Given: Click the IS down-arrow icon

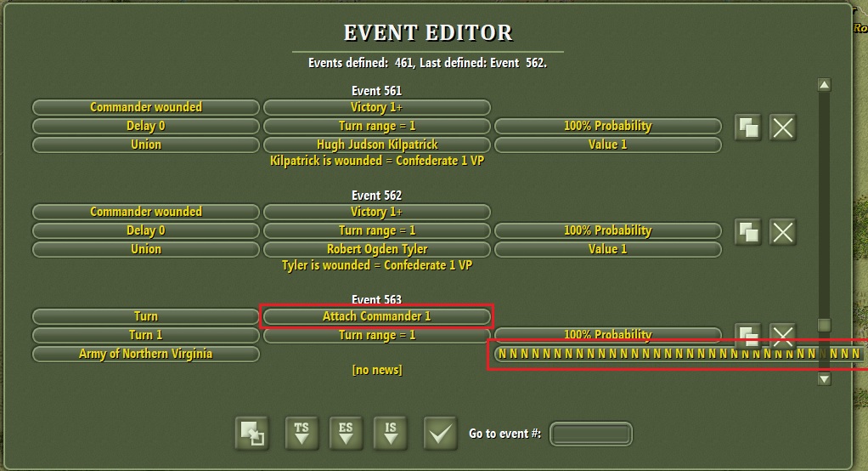Looking at the screenshot, I should pos(391,434).
